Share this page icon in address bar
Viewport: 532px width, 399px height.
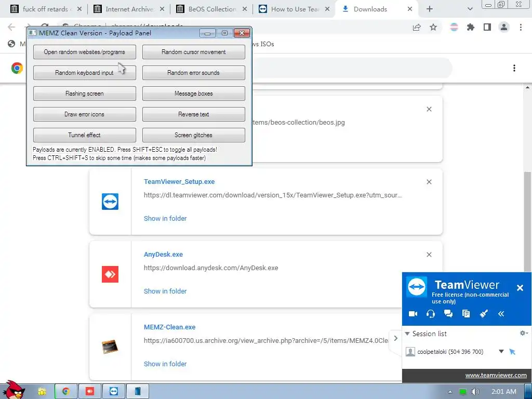[417, 28]
